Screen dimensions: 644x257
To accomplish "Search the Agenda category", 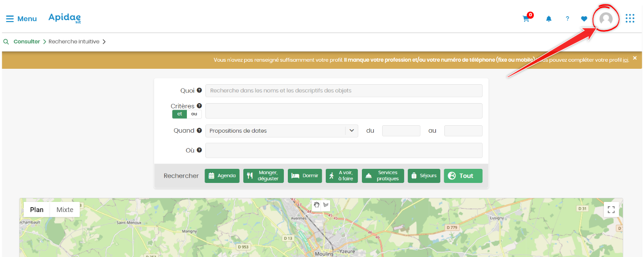I will (x=222, y=176).
